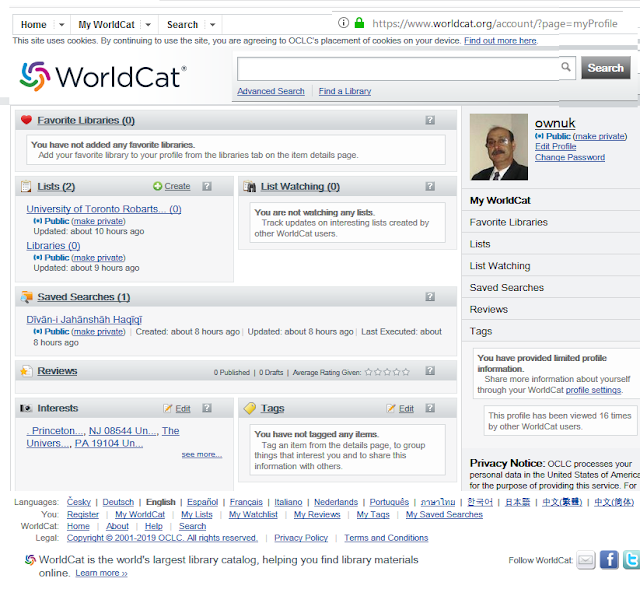Open the My Saved Searches footer link
This screenshot has height=589, width=640.
tap(444, 514)
